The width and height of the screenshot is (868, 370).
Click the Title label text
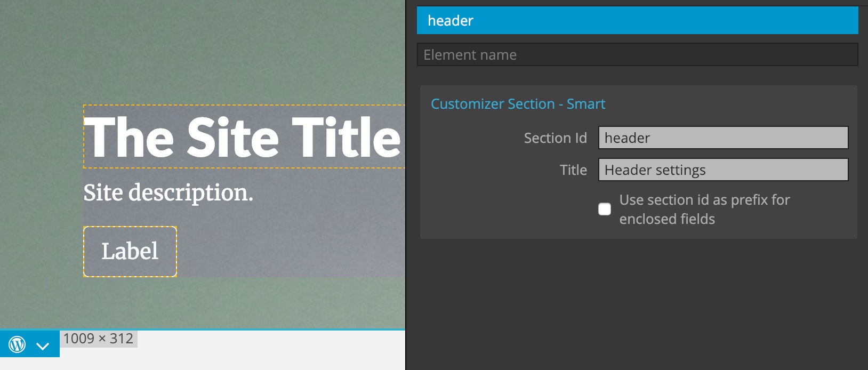tap(573, 170)
